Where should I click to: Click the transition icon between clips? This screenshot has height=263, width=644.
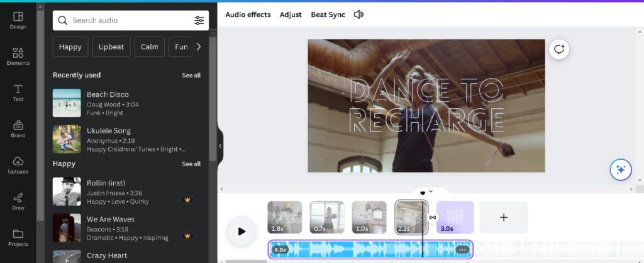[x=433, y=218]
